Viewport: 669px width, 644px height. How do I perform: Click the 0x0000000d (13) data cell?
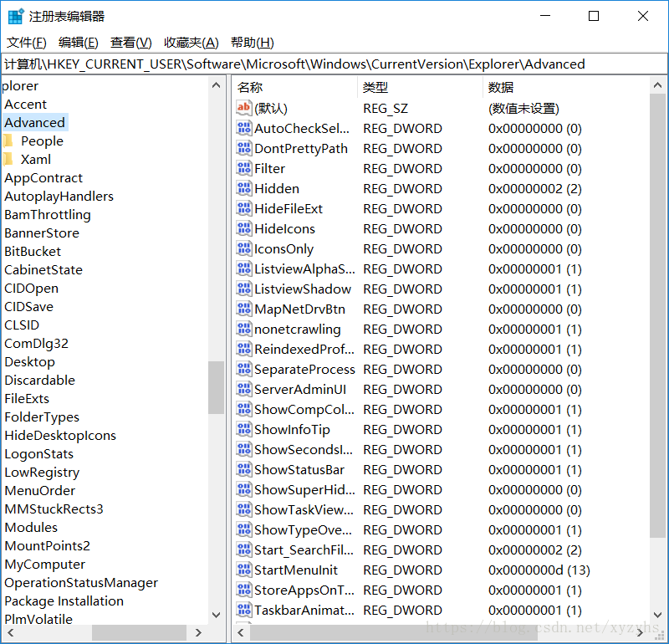coord(539,570)
